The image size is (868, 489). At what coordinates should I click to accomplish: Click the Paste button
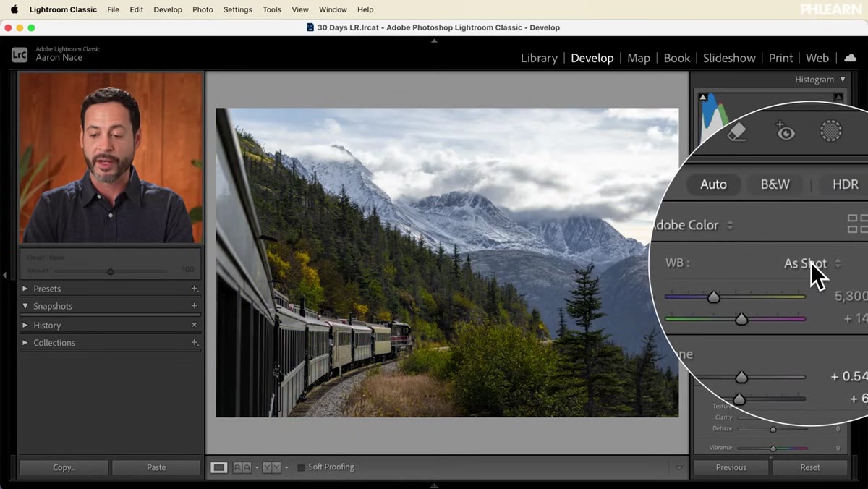[x=156, y=467]
